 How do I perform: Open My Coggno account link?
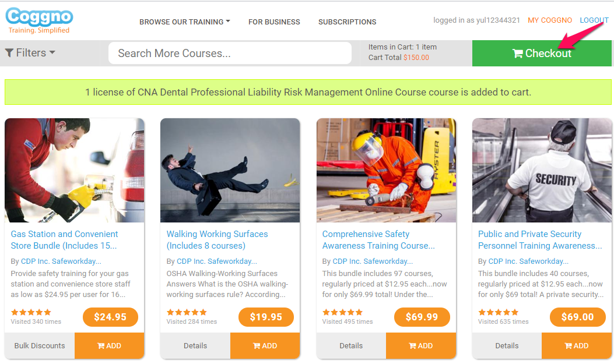(x=550, y=20)
